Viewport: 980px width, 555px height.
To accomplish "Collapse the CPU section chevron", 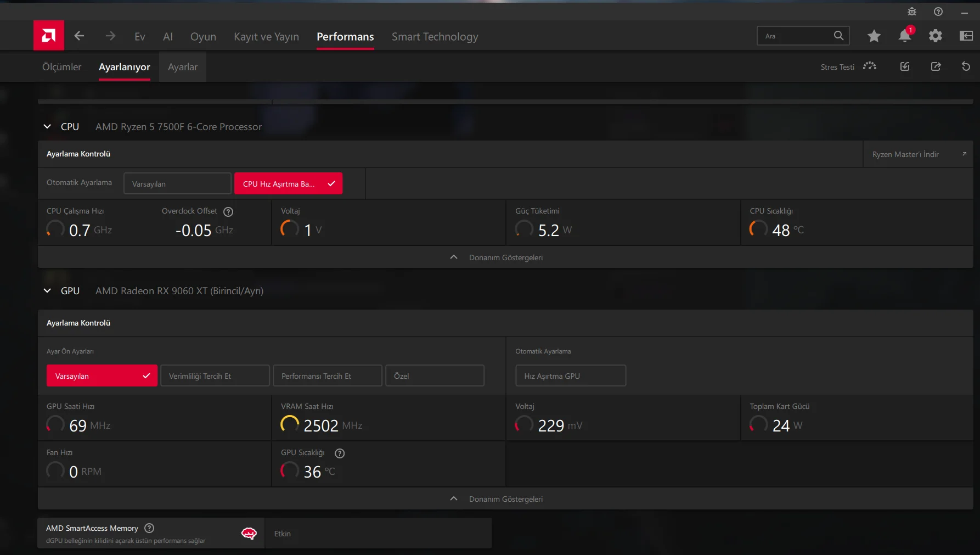I will point(47,126).
